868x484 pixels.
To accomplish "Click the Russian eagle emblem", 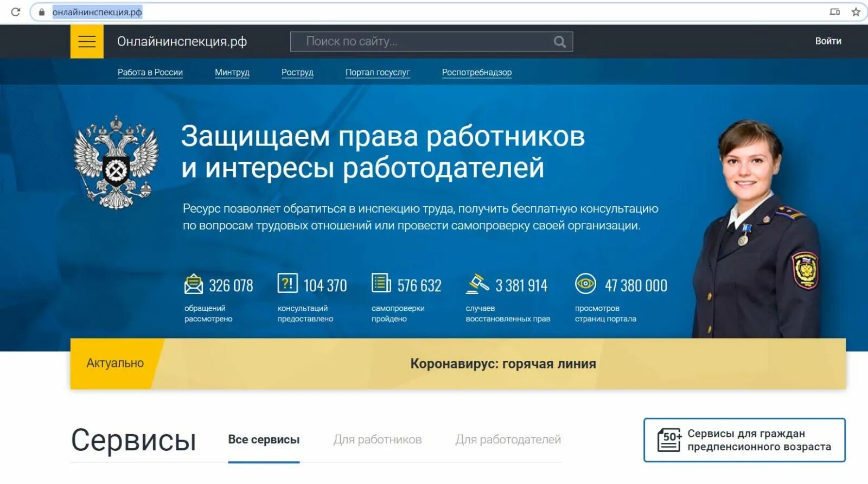I will point(116,163).
